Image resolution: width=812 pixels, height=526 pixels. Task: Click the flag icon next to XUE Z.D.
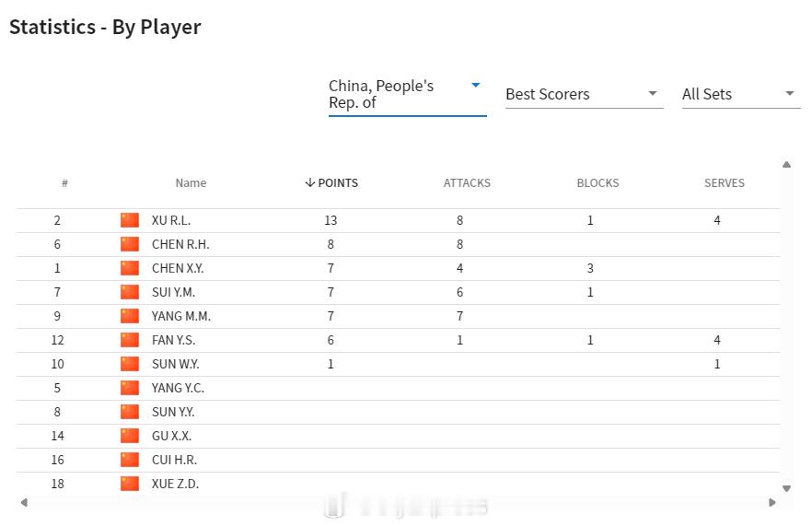(x=130, y=484)
